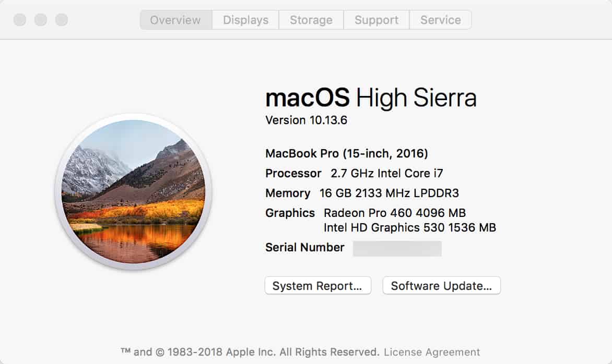The width and height of the screenshot is (612, 364).
Task: Close the About This Mac window
Action: (x=20, y=19)
